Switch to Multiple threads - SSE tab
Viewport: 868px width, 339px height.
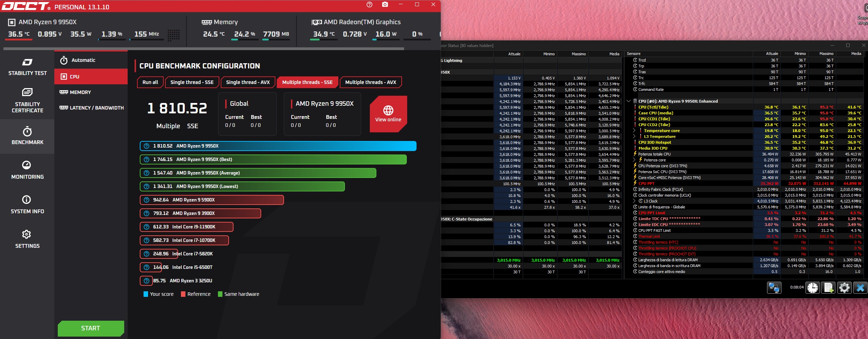click(x=307, y=82)
